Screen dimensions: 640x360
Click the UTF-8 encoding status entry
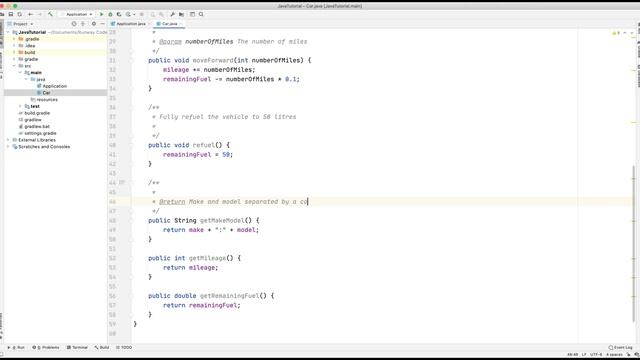[x=596, y=355]
